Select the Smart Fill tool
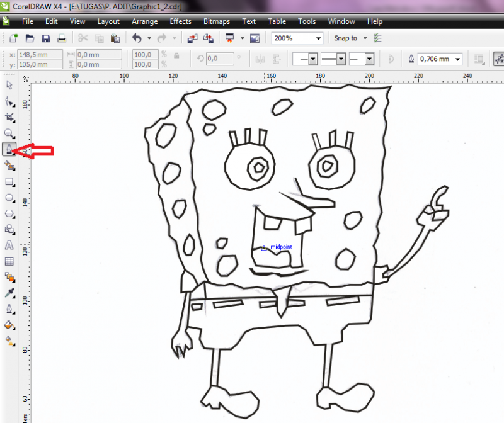The width and height of the screenshot is (504, 423). point(9,166)
